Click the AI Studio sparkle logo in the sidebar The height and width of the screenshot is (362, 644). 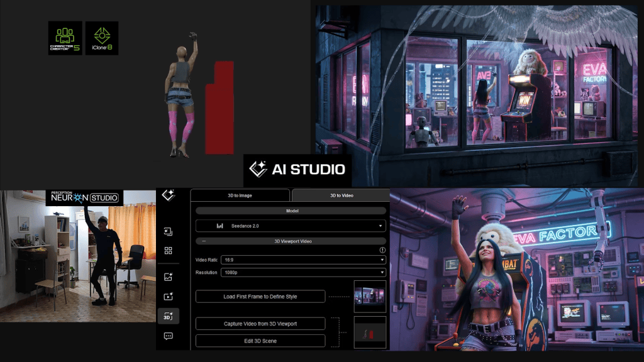[x=168, y=195]
